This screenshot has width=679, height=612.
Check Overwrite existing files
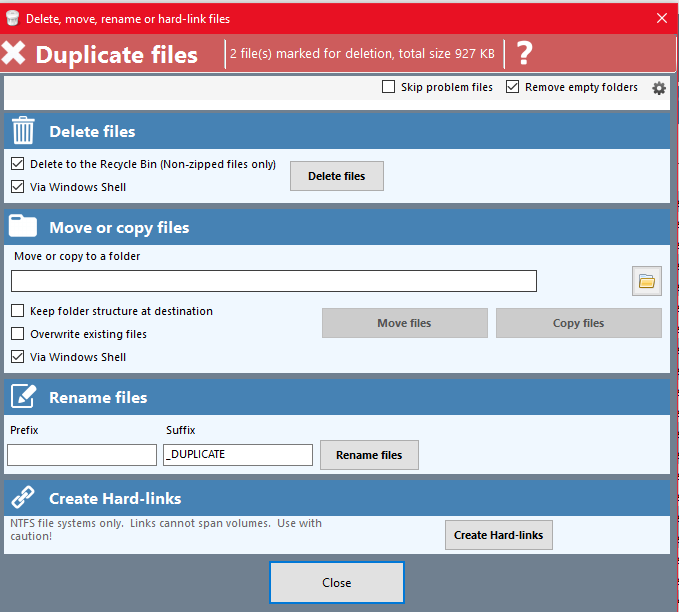click(17, 334)
